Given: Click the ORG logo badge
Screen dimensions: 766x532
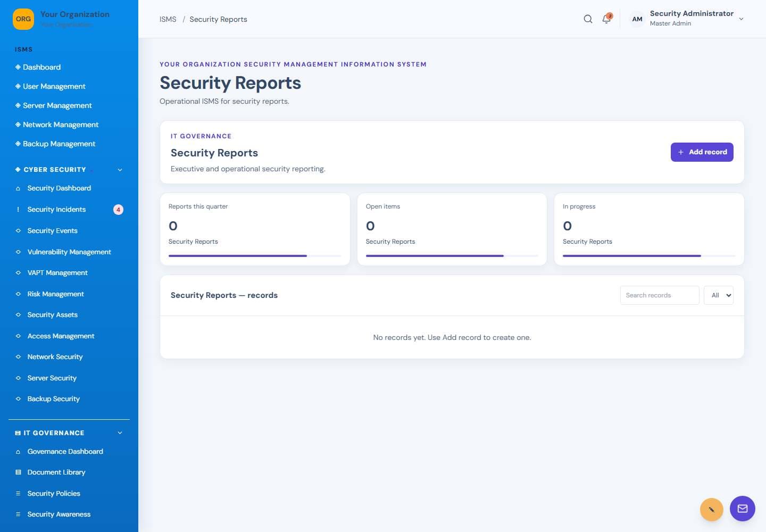Looking at the screenshot, I should [23, 19].
